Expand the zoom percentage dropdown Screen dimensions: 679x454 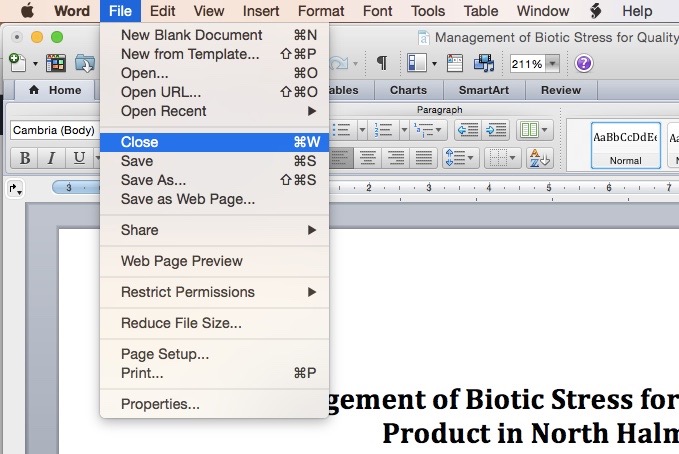click(x=551, y=63)
